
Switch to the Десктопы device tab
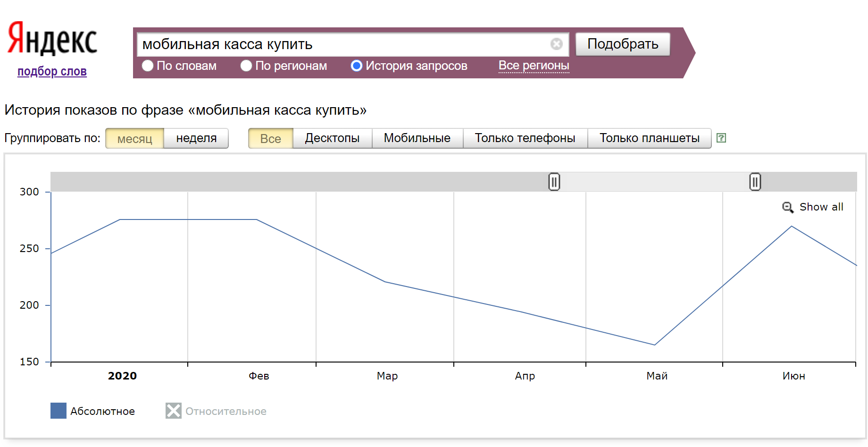pos(332,138)
